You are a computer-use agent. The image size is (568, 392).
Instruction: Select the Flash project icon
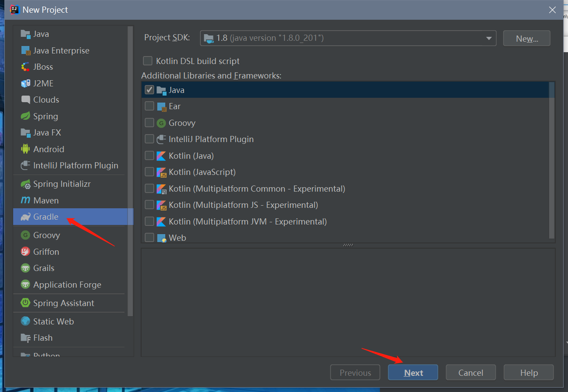25,338
